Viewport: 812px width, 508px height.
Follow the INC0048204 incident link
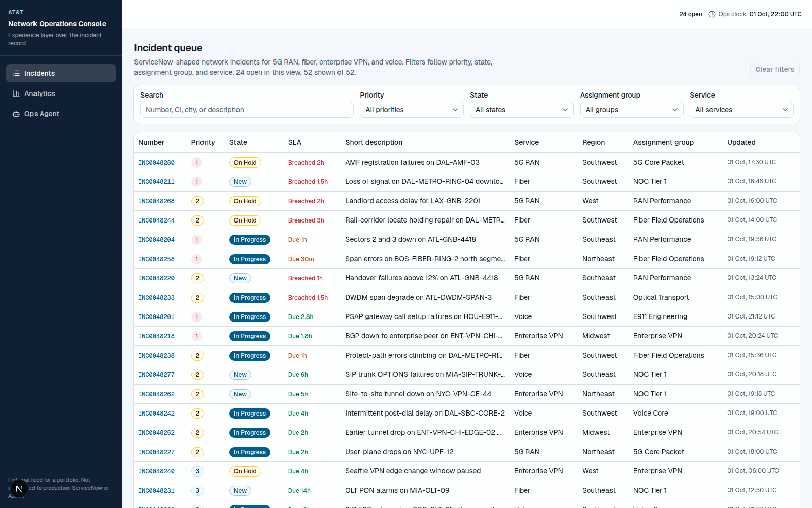coord(156,240)
